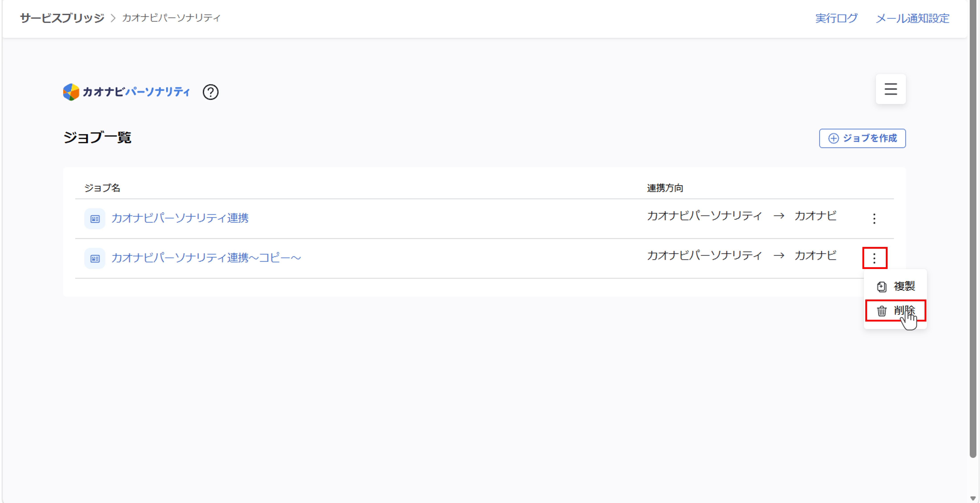Viewport: 980px width, 503px height.
Task: Open the メール通知設定 link
Action: [x=912, y=18]
